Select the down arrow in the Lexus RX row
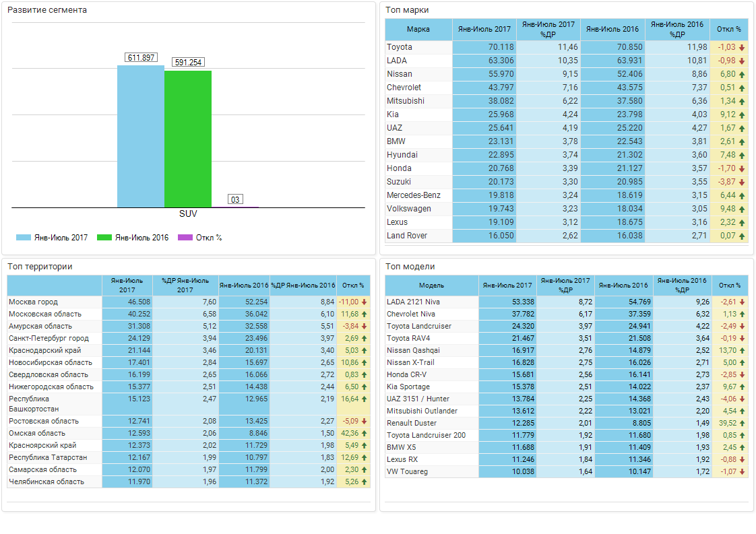Viewport: 756px width, 534px height. click(742, 460)
